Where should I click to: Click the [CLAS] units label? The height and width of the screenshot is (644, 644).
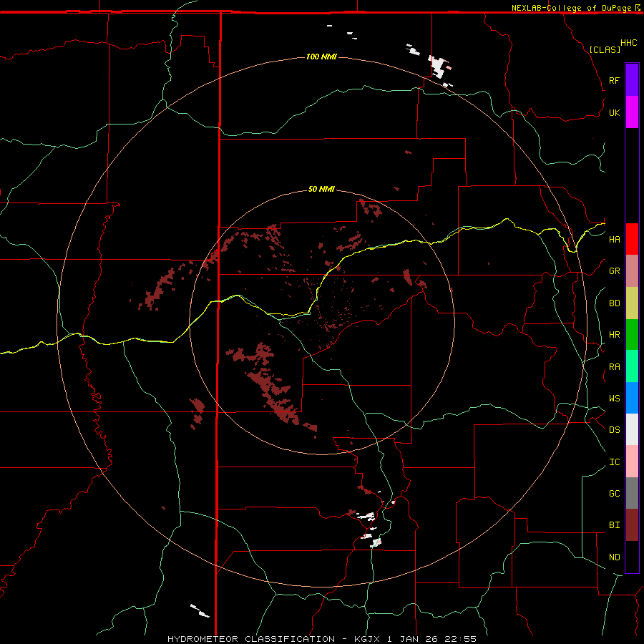tap(604, 49)
